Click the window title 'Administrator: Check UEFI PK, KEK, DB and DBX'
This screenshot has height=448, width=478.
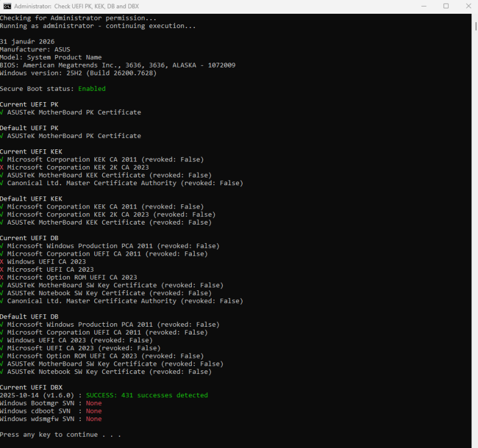pyautogui.click(x=76, y=6)
